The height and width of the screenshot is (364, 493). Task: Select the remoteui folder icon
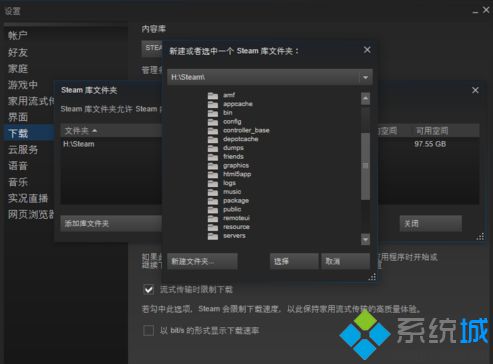[x=213, y=218]
